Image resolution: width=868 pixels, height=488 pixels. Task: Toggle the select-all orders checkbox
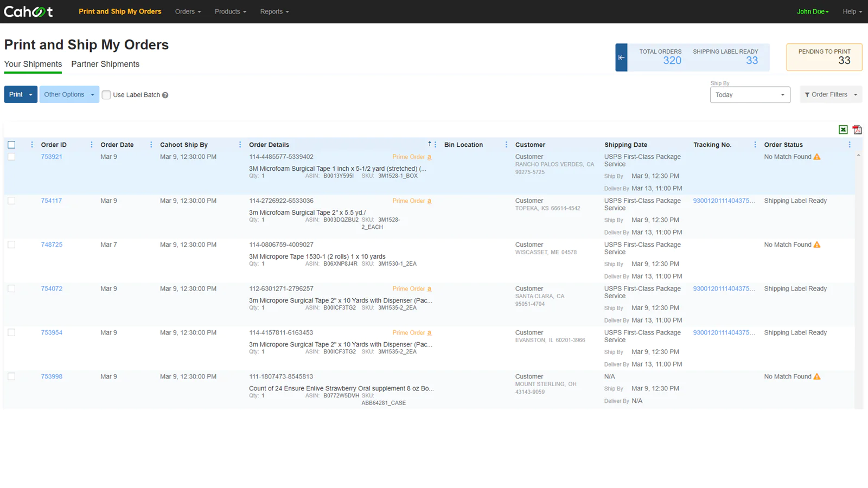pyautogui.click(x=11, y=145)
